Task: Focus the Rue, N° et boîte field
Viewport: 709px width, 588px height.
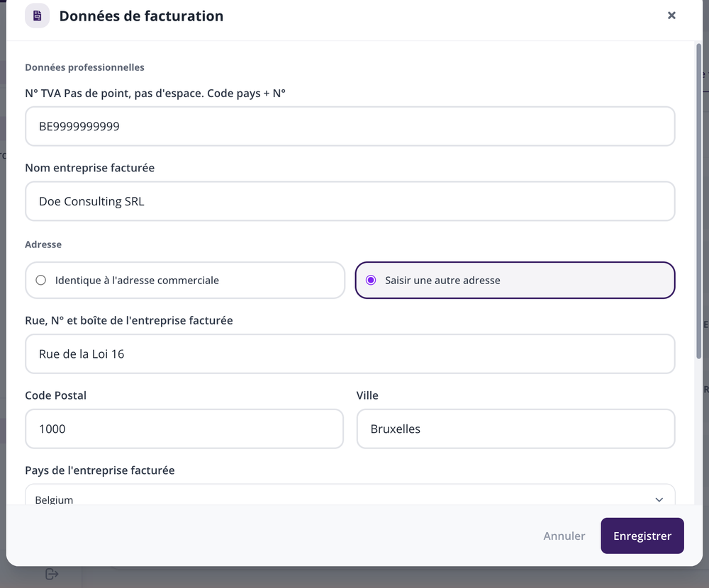Action: (350, 354)
